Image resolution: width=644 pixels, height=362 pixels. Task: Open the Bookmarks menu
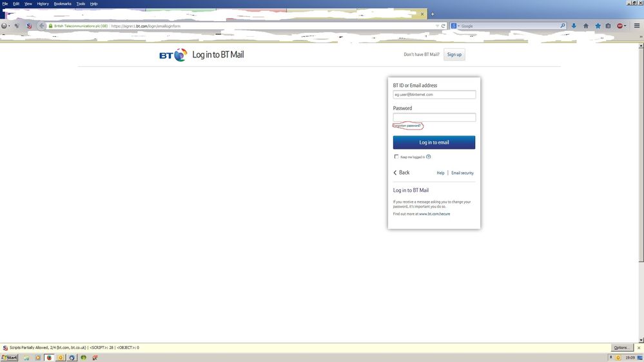(x=63, y=4)
